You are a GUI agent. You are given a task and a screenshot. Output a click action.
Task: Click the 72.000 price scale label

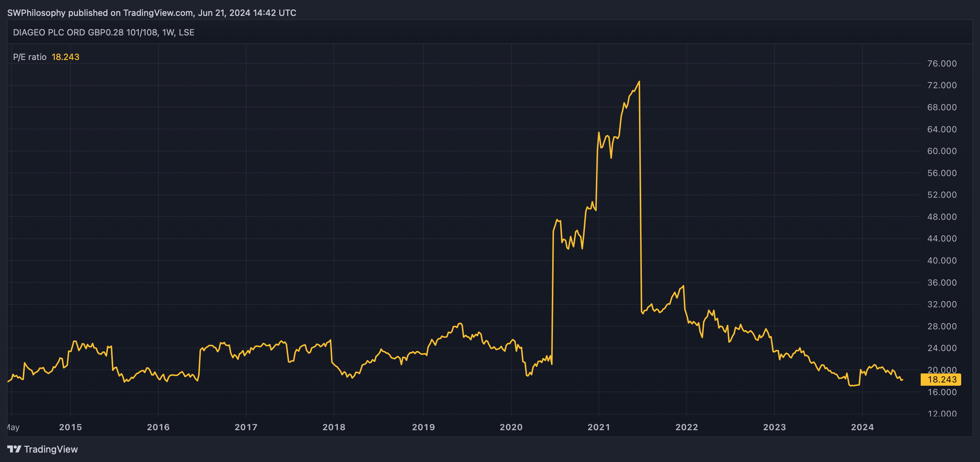coord(942,85)
